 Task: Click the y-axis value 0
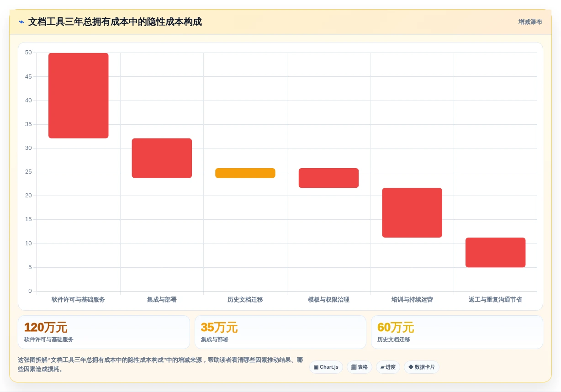point(30,291)
